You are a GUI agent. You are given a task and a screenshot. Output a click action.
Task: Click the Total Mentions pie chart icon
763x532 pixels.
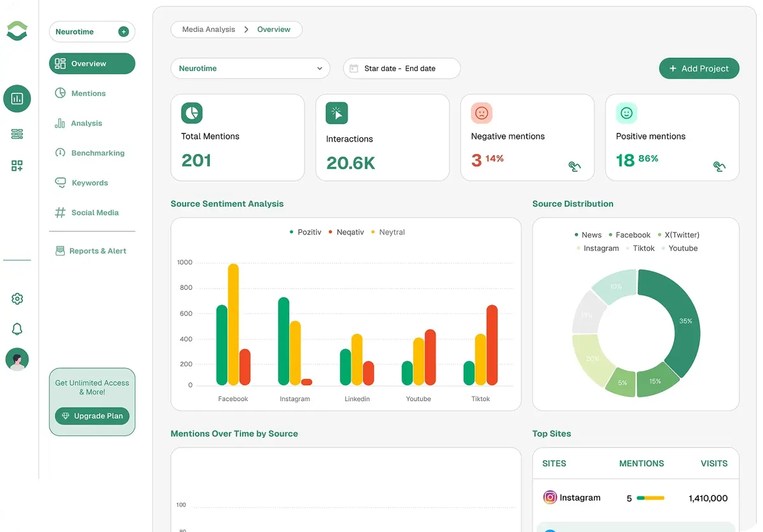[191, 113]
